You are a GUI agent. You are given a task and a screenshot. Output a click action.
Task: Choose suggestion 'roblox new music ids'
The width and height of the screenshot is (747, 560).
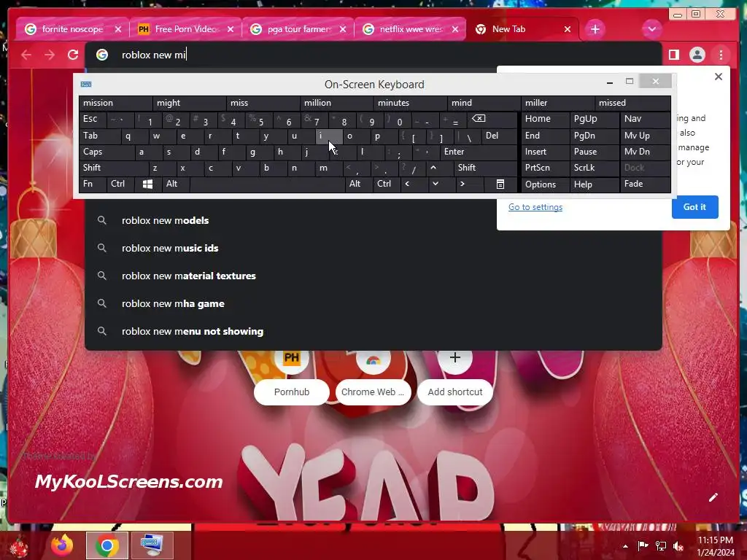tap(373, 248)
